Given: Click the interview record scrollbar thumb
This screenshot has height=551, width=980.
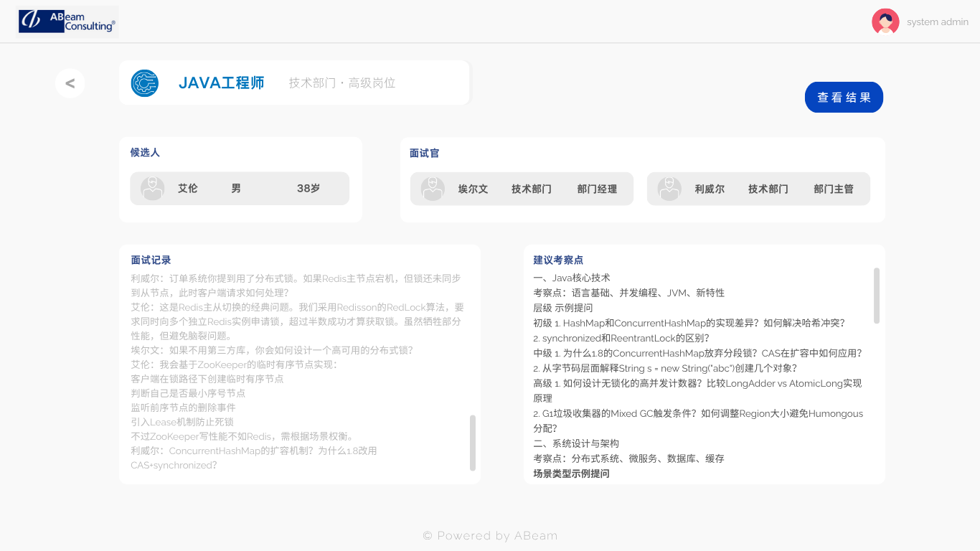Looking at the screenshot, I should coord(473,443).
